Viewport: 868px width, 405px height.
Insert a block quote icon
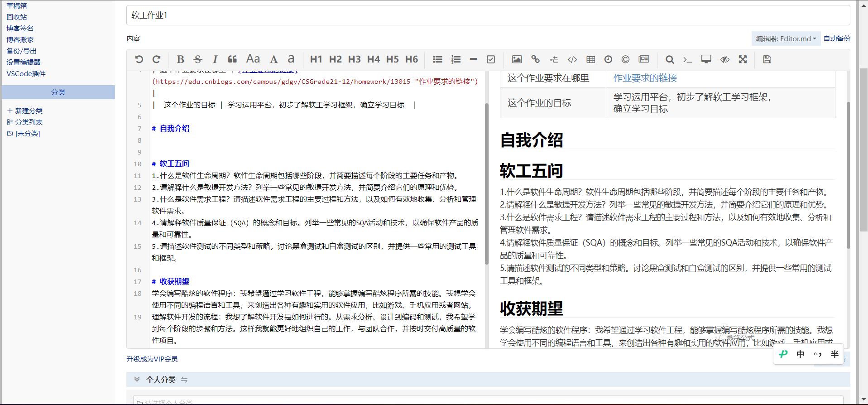point(232,59)
